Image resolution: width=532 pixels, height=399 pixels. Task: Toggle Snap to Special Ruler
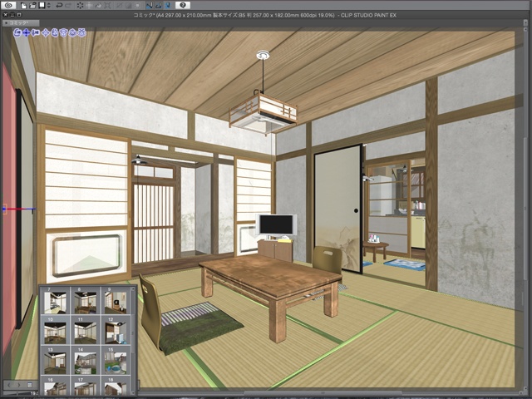[x=159, y=5]
